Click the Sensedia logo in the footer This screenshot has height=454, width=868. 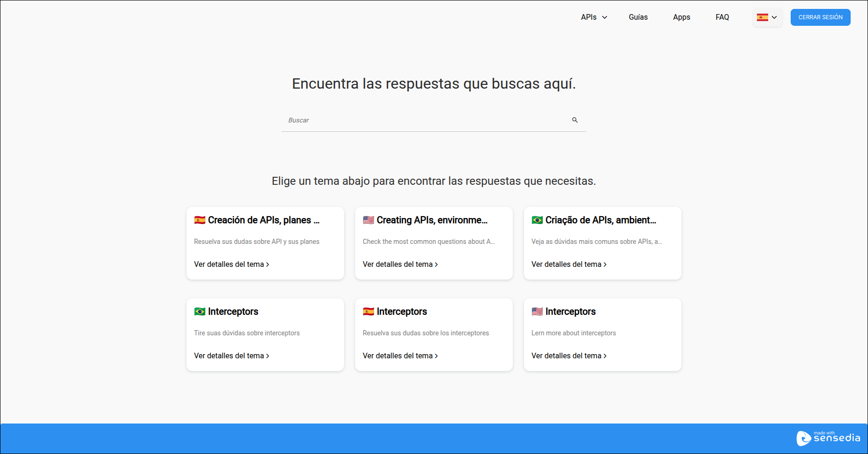click(828, 438)
